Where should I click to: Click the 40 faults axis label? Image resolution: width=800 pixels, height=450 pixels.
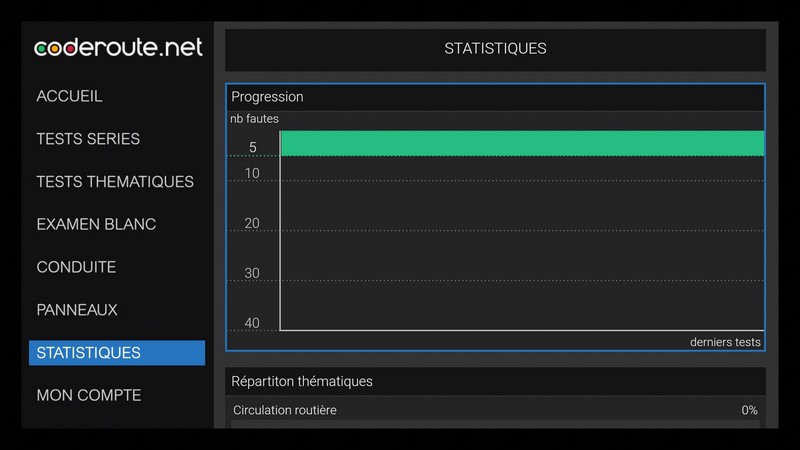[252, 322]
